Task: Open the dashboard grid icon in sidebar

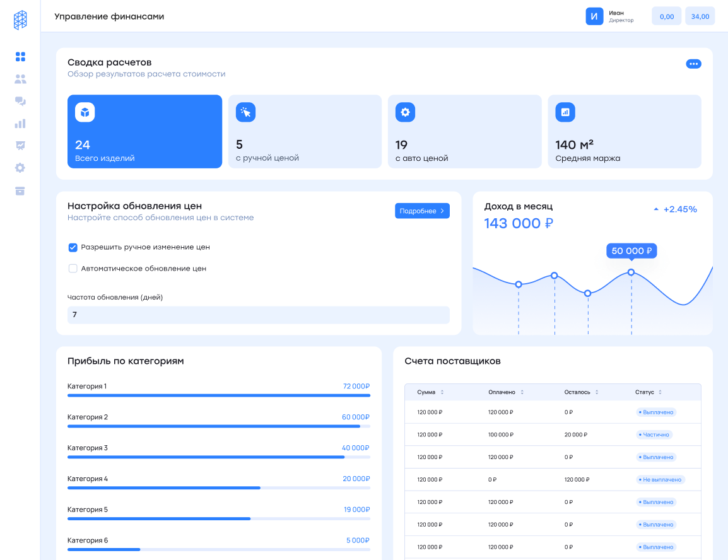Action: pos(20,57)
